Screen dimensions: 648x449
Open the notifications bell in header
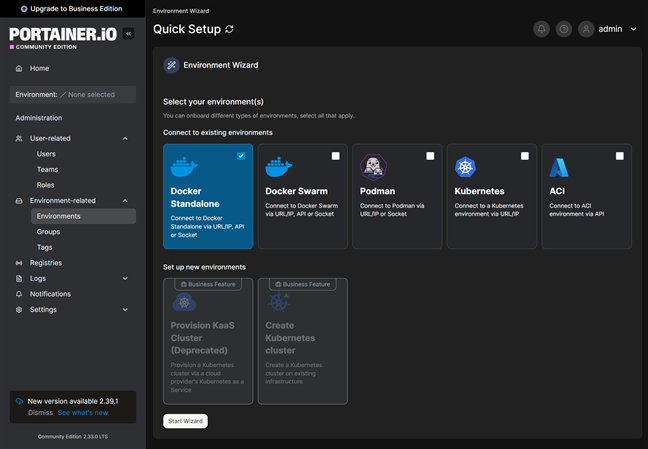point(541,29)
